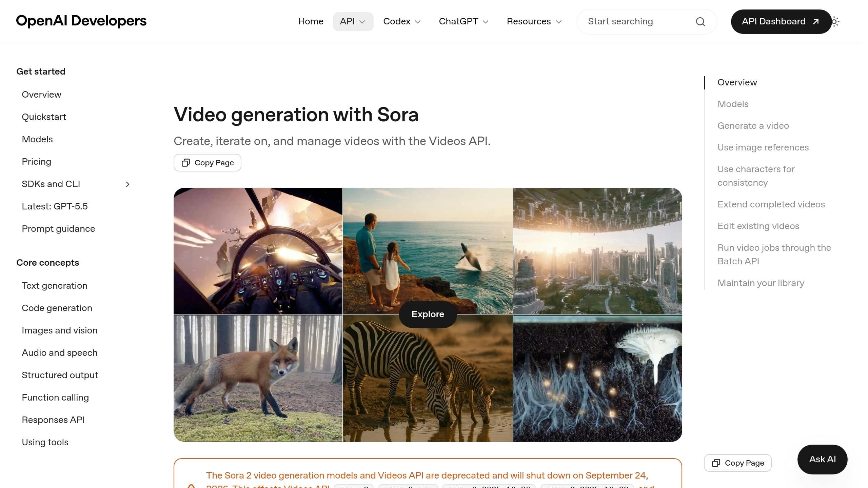Screen dimensions: 868x488
Task: Open the Responses API sidebar link
Action: (x=53, y=420)
